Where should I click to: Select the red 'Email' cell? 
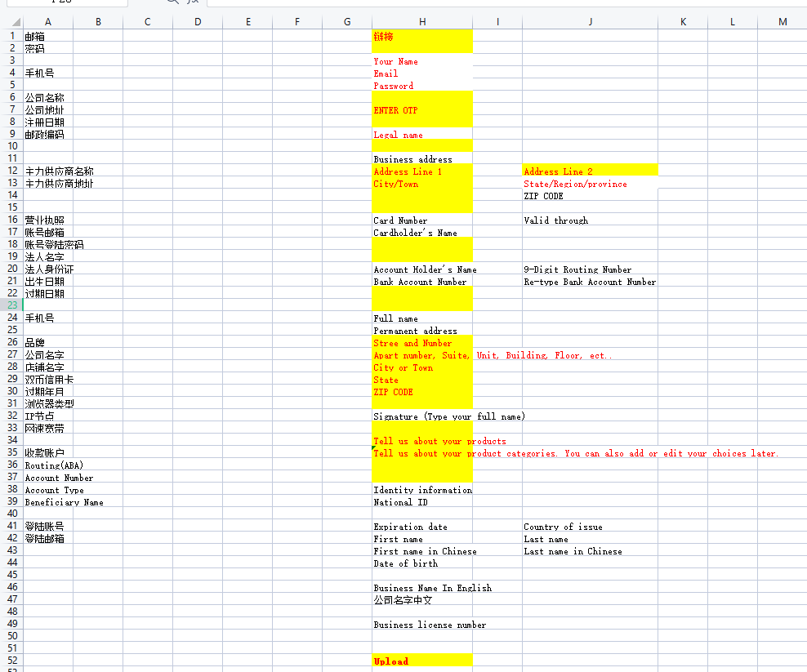coord(422,73)
